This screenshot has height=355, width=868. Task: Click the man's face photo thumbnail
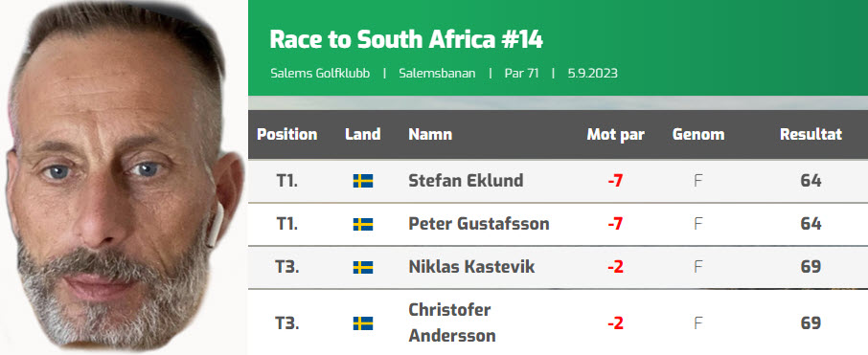tap(123, 178)
